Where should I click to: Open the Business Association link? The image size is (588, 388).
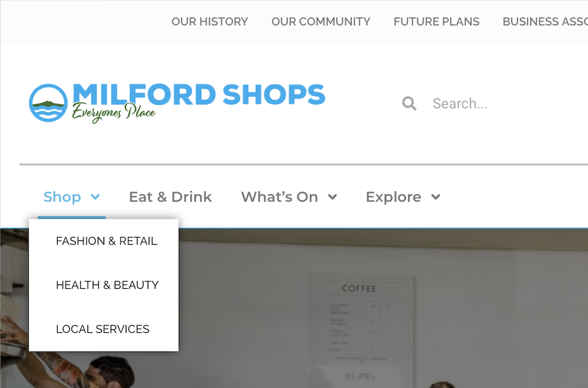point(545,22)
